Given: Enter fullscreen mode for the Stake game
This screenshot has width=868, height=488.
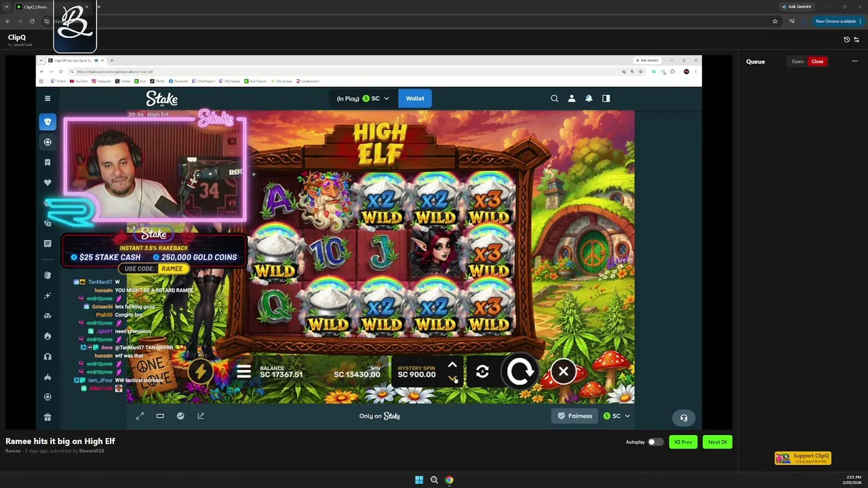Looking at the screenshot, I should pyautogui.click(x=140, y=416).
